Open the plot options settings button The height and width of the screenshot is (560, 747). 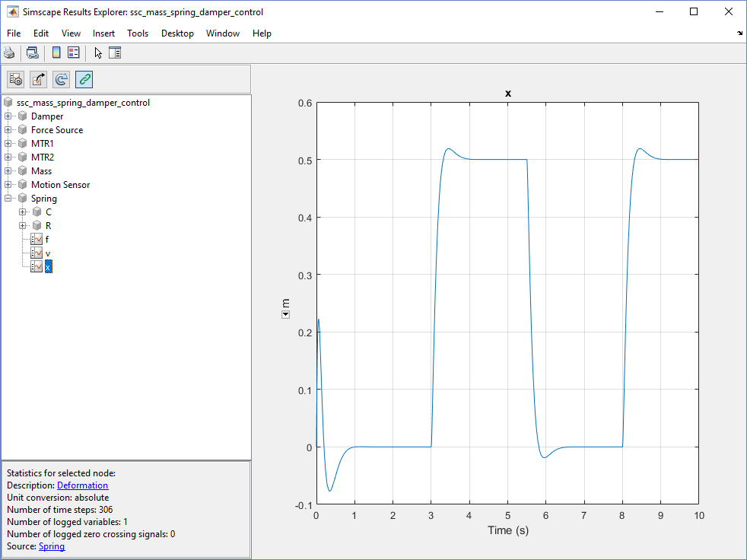pos(16,79)
